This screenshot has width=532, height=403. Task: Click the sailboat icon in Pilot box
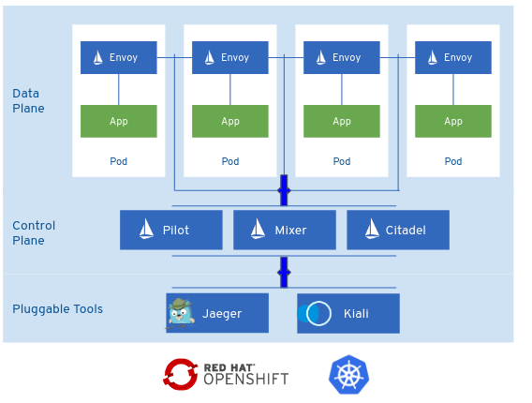146,229
